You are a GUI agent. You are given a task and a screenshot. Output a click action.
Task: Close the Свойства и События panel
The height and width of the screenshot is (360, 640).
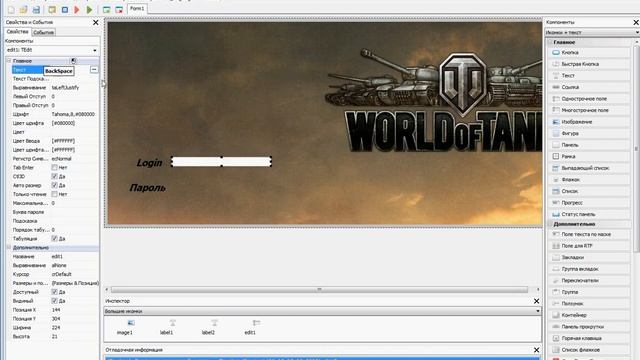[x=96, y=22]
